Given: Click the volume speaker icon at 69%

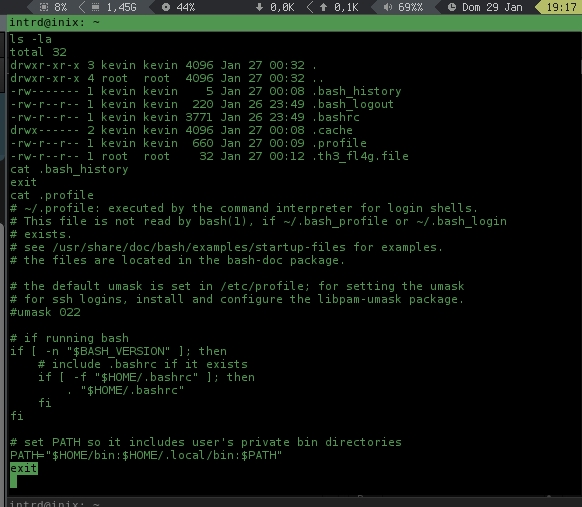Looking at the screenshot, I should [x=388, y=7].
